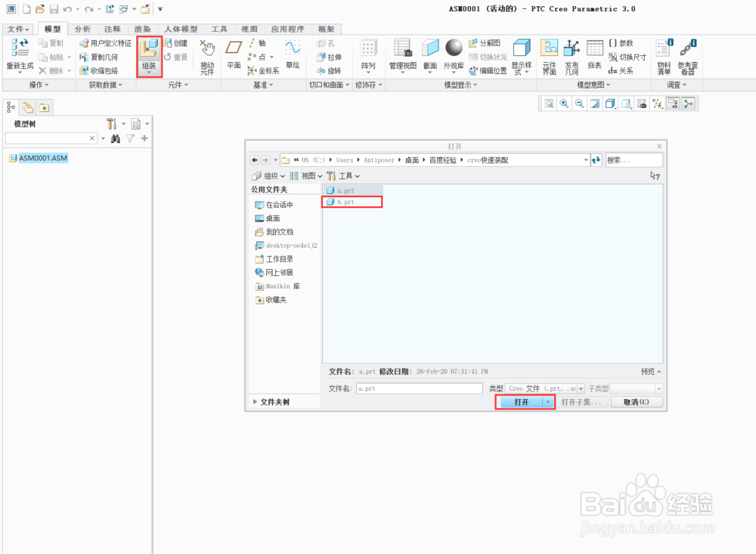The width and height of the screenshot is (756, 554).
Task: Click the refit view icon in graphics toolbar
Action: click(549, 104)
